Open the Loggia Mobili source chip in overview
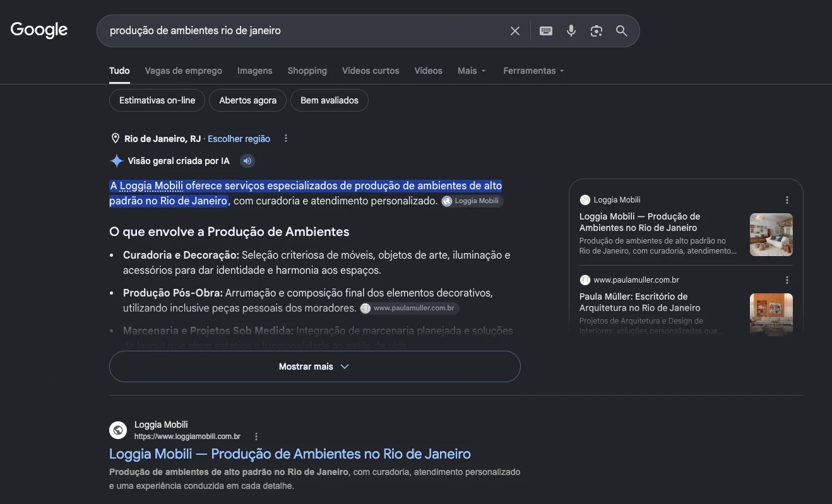This screenshot has height=504, width=832. coord(472,201)
